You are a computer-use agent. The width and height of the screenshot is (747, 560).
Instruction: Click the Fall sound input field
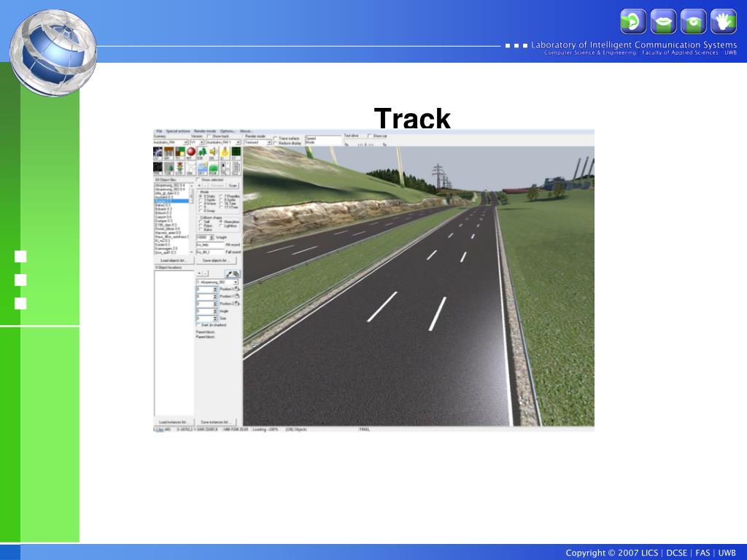tap(210, 252)
